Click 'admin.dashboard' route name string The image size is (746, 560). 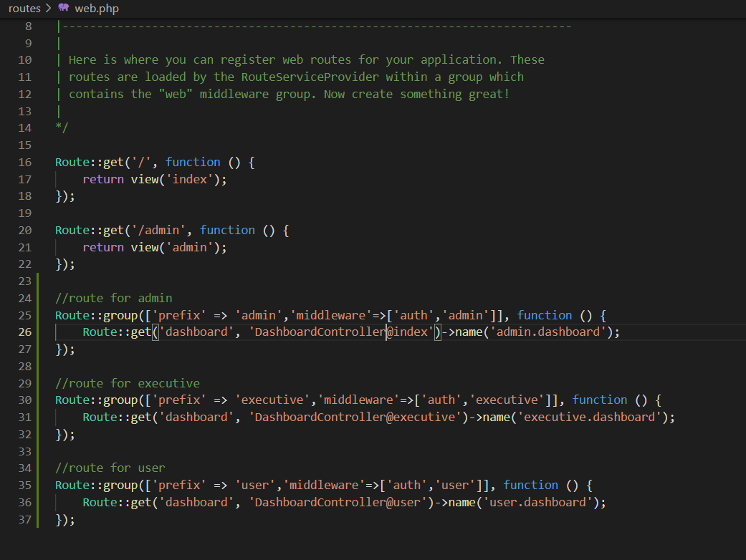[548, 332]
